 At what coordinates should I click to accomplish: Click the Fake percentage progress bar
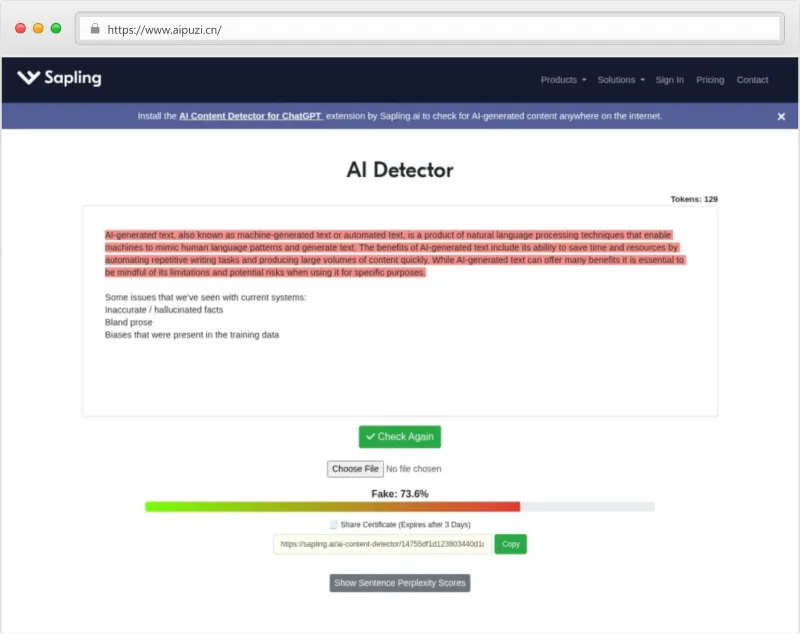pyautogui.click(x=399, y=506)
